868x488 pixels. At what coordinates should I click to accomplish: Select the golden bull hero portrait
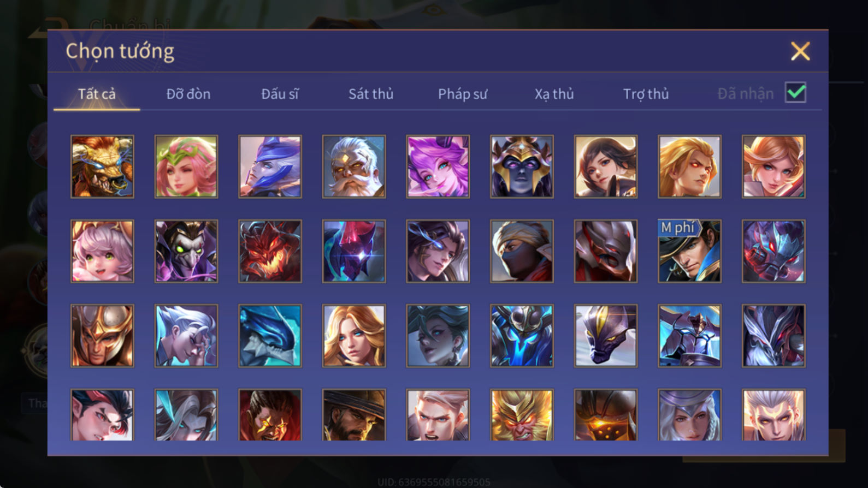pyautogui.click(x=102, y=166)
